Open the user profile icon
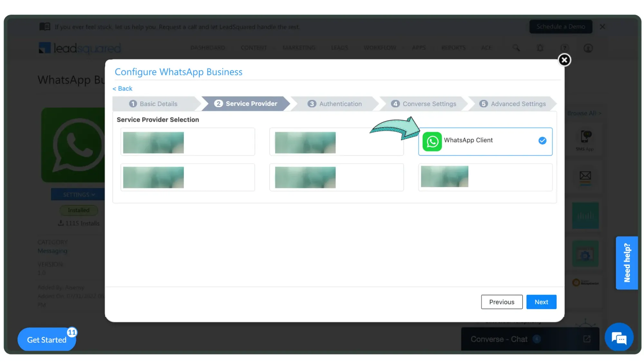The image size is (644, 362). click(x=588, y=48)
